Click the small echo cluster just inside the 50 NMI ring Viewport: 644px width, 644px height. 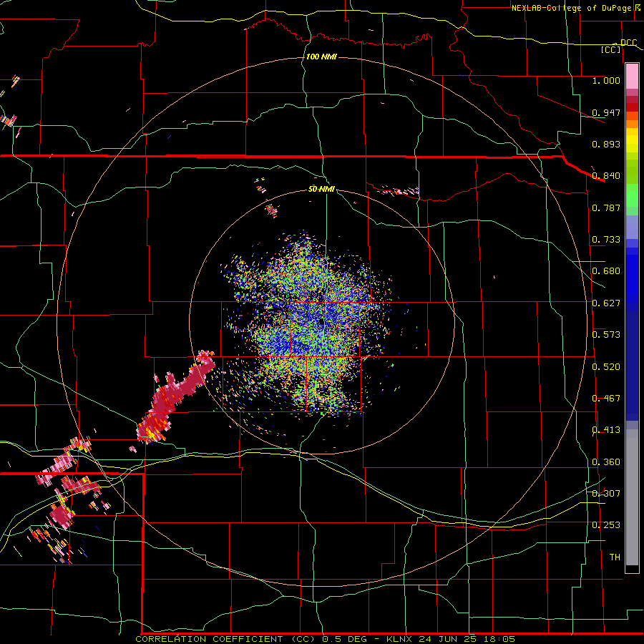271,210
